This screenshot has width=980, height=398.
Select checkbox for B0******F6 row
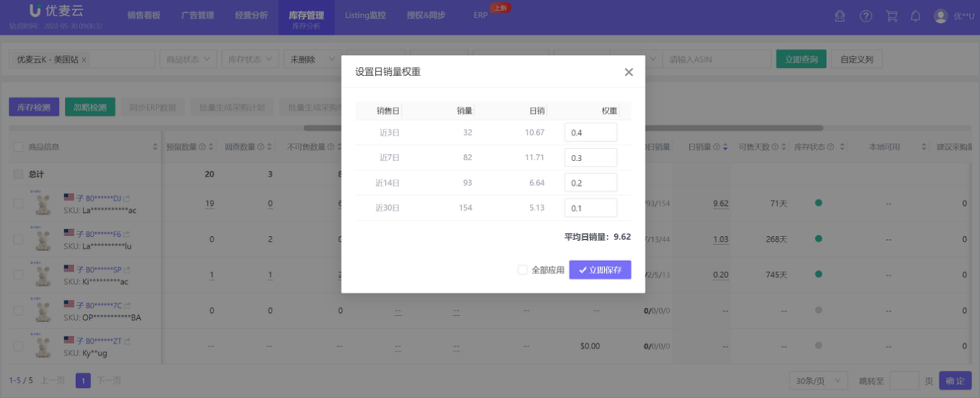(x=19, y=239)
